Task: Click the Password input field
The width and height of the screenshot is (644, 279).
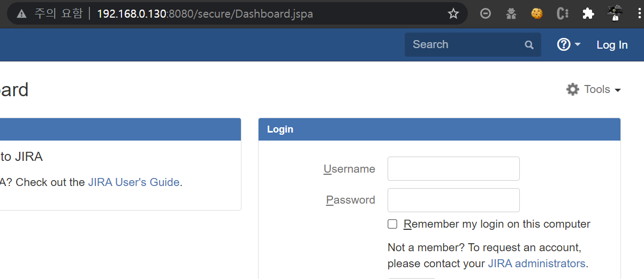Action: pos(453,200)
